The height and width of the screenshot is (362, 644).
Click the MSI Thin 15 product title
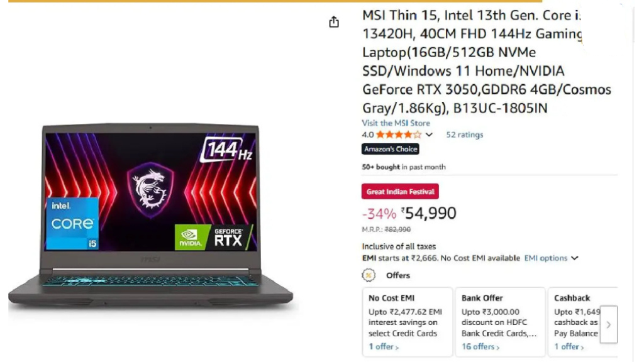[486, 62]
